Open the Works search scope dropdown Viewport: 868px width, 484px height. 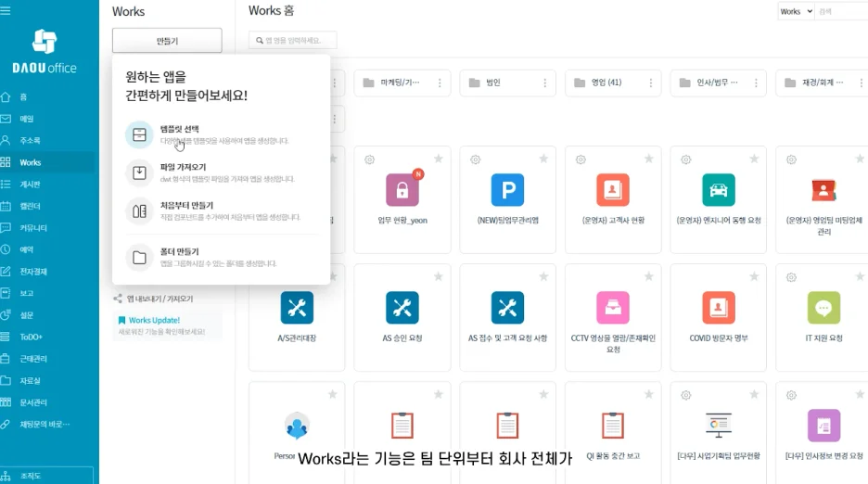[796, 11]
